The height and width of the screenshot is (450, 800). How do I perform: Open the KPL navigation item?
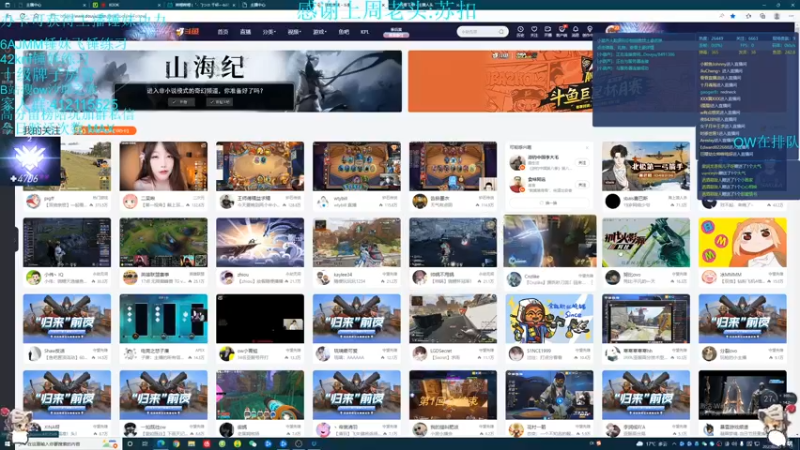(x=364, y=32)
